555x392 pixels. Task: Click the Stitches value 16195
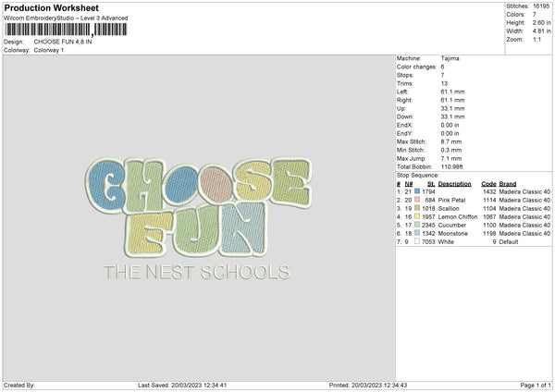(541, 6)
